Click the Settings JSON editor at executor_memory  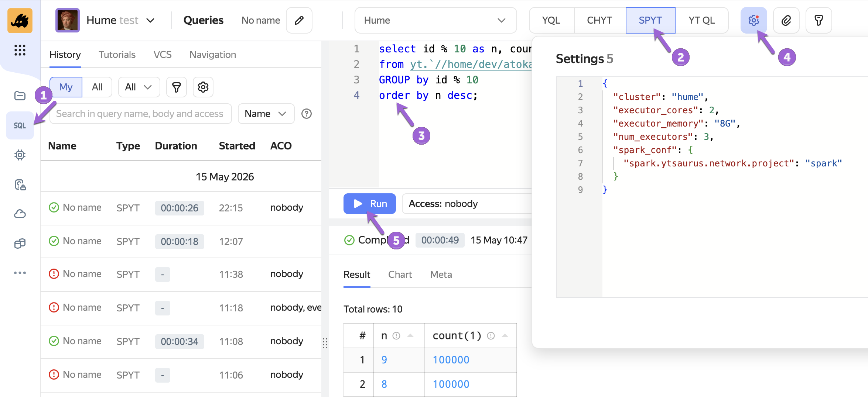pos(677,123)
